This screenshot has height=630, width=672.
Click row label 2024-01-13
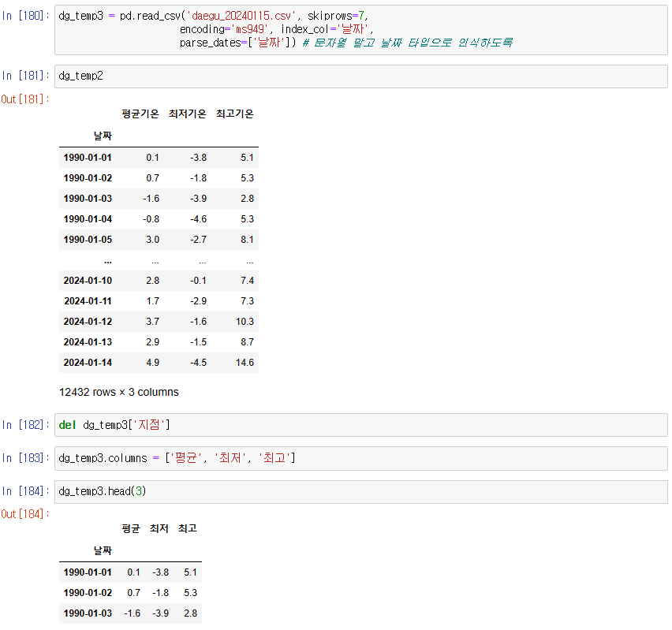pos(88,342)
